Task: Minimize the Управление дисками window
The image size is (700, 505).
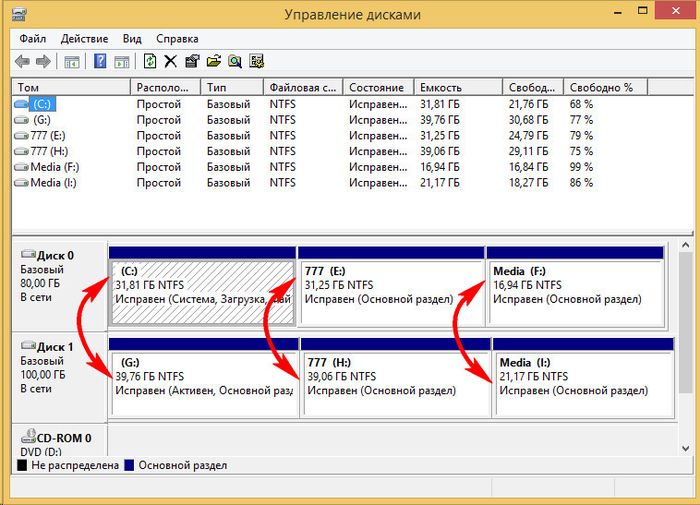Action: pos(618,12)
